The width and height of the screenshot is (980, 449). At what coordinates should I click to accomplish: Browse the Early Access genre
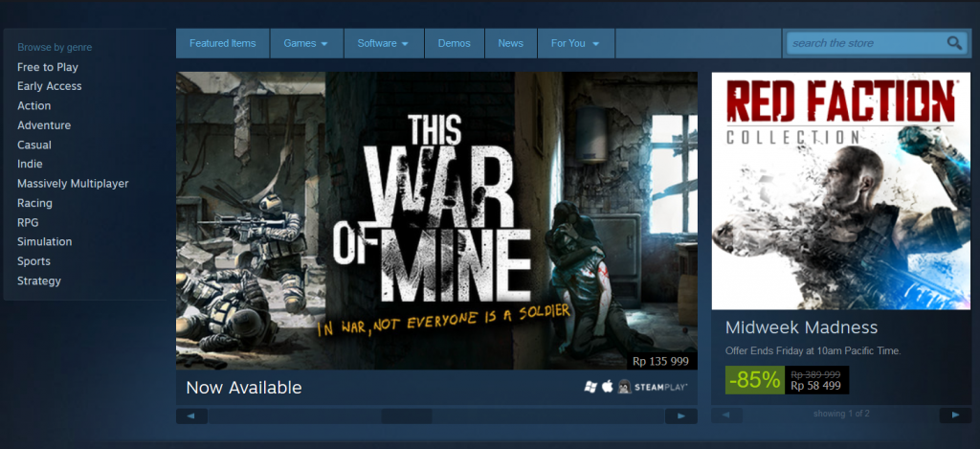(50, 86)
